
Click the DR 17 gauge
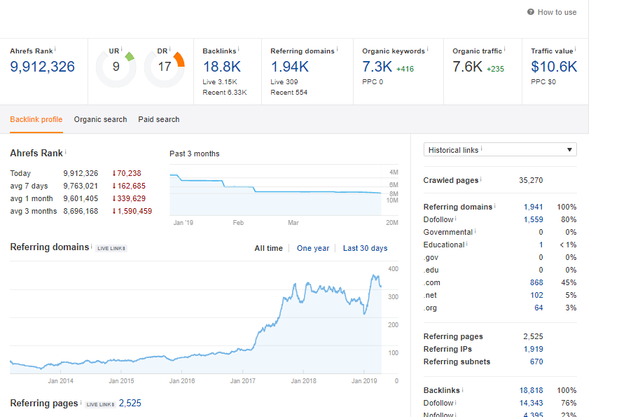[164, 68]
